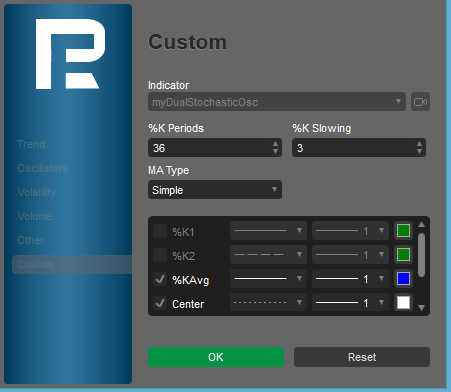Open %K1 line style dropdown
Screen dimensions: 451x392
(x=268, y=231)
